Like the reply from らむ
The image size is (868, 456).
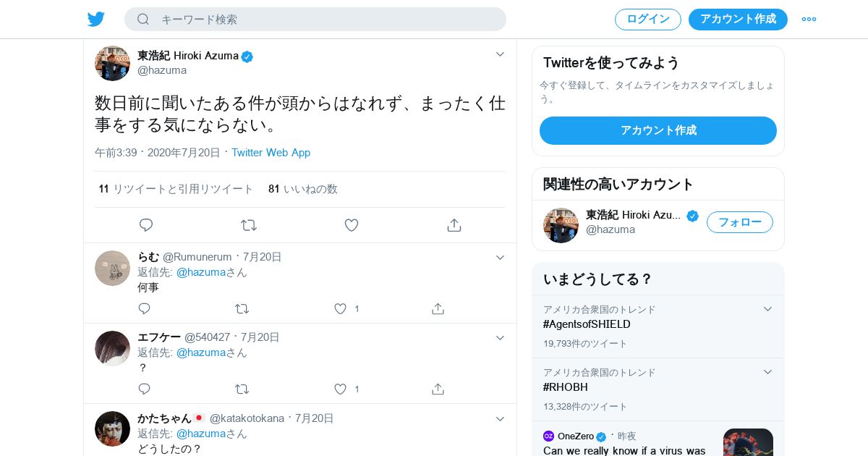tap(341, 308)
